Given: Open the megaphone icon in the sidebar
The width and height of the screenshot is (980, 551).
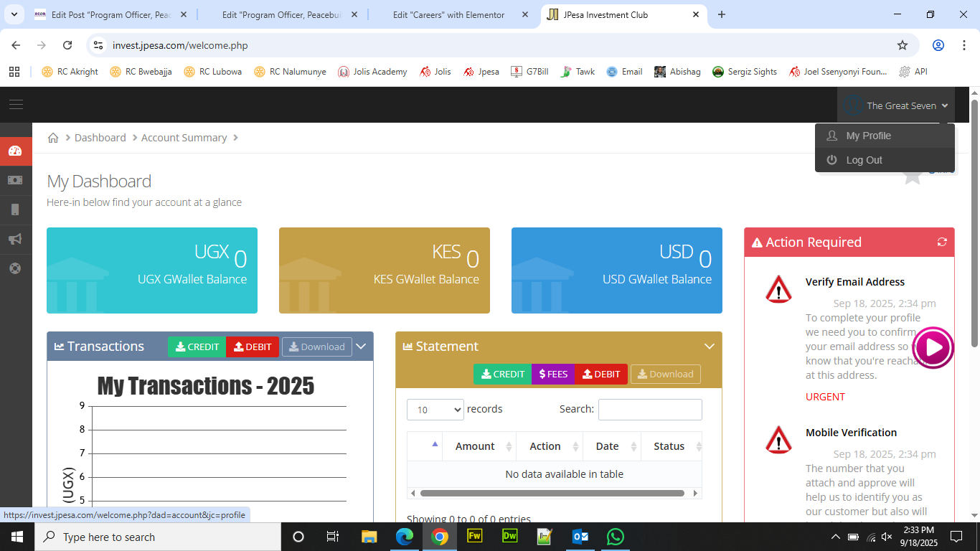Looking at the screenshot, I should [x=15, y=239].
